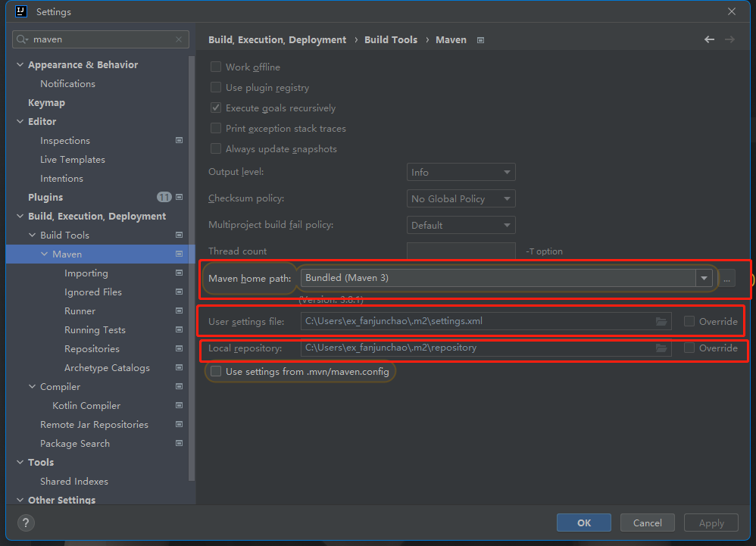Open the help question mark
The image size is (756, 546).
pyautogui.click(x=26, y=523)
